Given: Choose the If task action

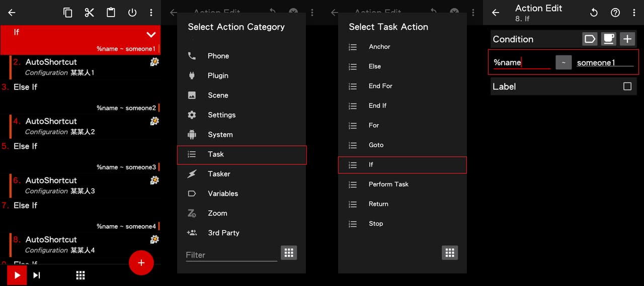Looking at the screenshot, I should point(402,165).
